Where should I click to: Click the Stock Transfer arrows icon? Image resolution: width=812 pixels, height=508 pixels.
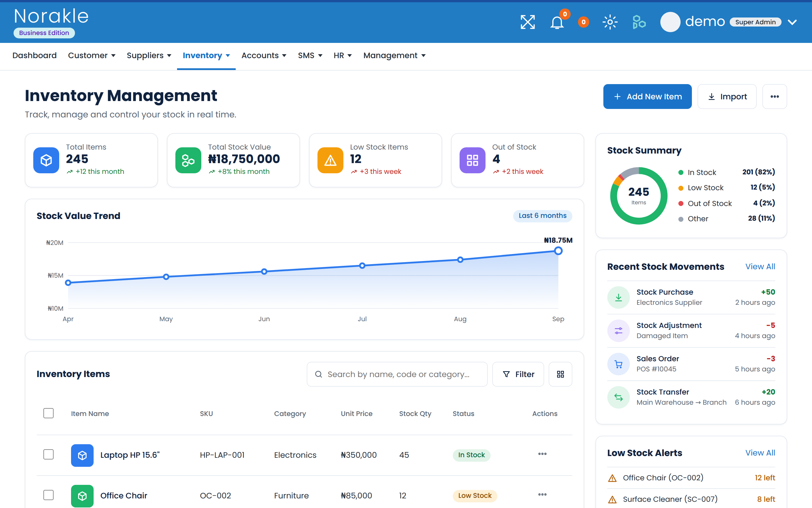[x=618, y=397]
